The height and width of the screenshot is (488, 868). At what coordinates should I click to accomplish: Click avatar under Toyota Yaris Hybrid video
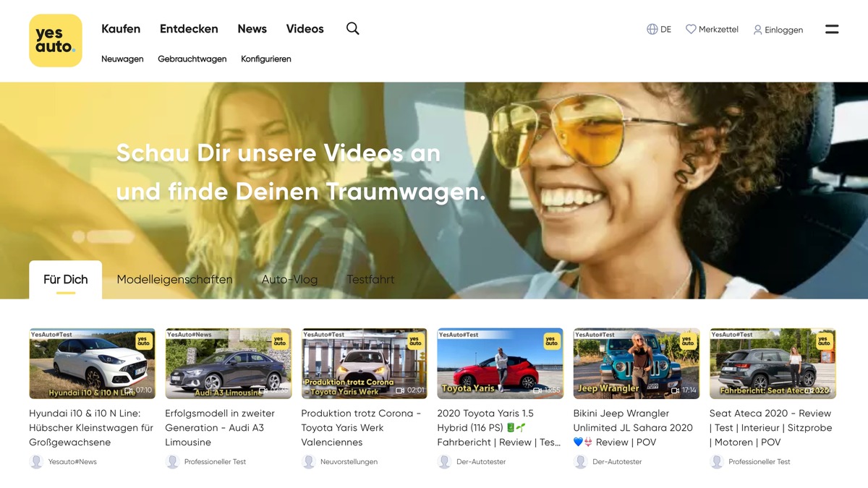tap(444, 461)
